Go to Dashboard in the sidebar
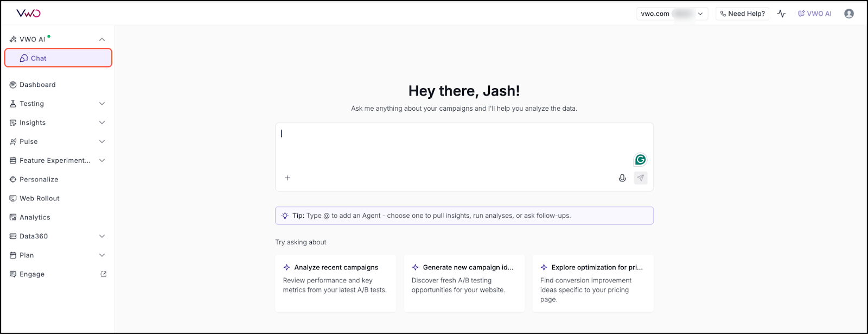The height and width of the screenshot is (334, 868). 37,85
